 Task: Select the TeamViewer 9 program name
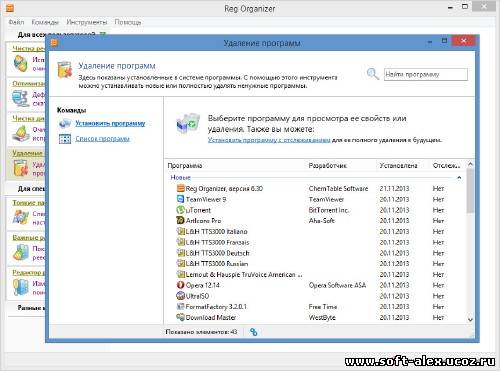click(206, 199)
